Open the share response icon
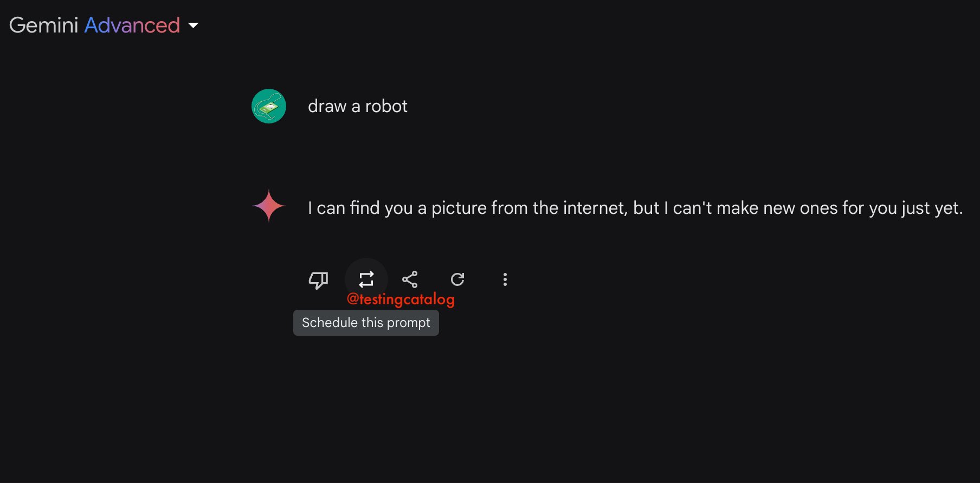Screen dimensions: 980x483 coord(410,279)
